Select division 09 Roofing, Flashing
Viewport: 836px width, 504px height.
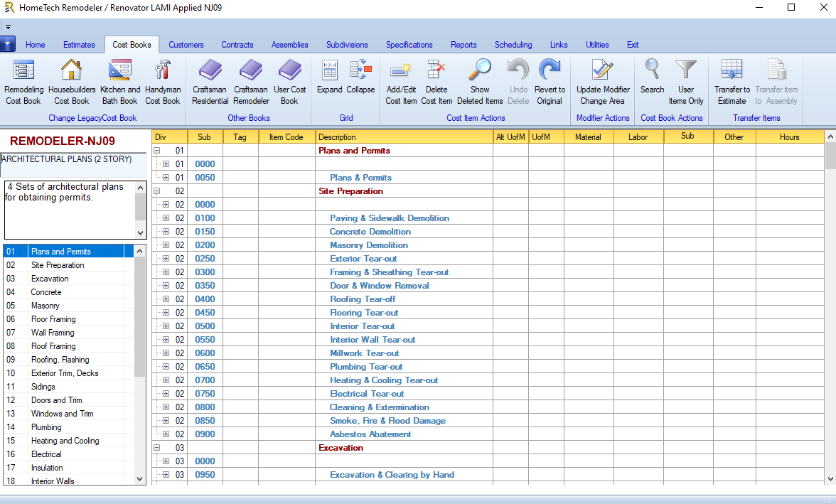68,360
